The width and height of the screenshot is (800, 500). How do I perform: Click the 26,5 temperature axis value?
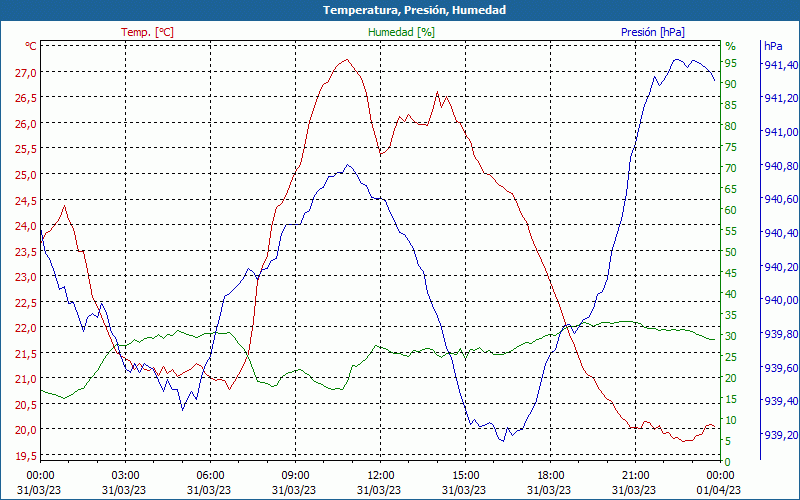pyautogui.click(x=26, y=98)
